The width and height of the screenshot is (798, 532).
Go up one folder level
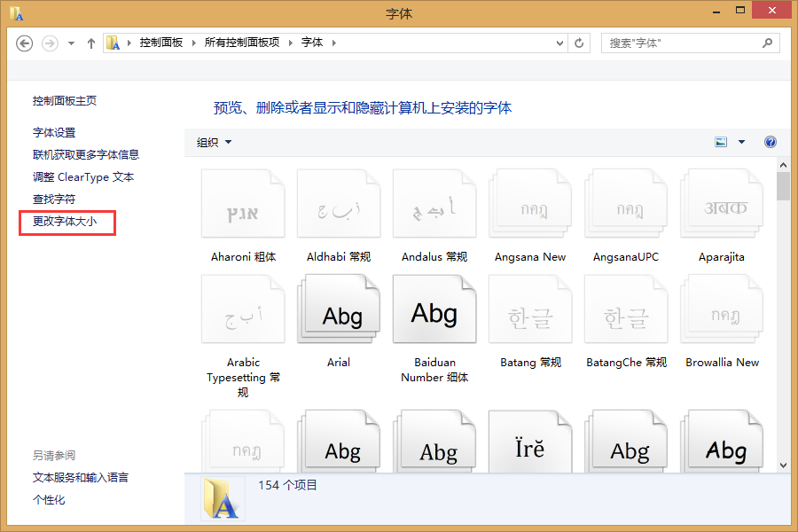[91, 43]
